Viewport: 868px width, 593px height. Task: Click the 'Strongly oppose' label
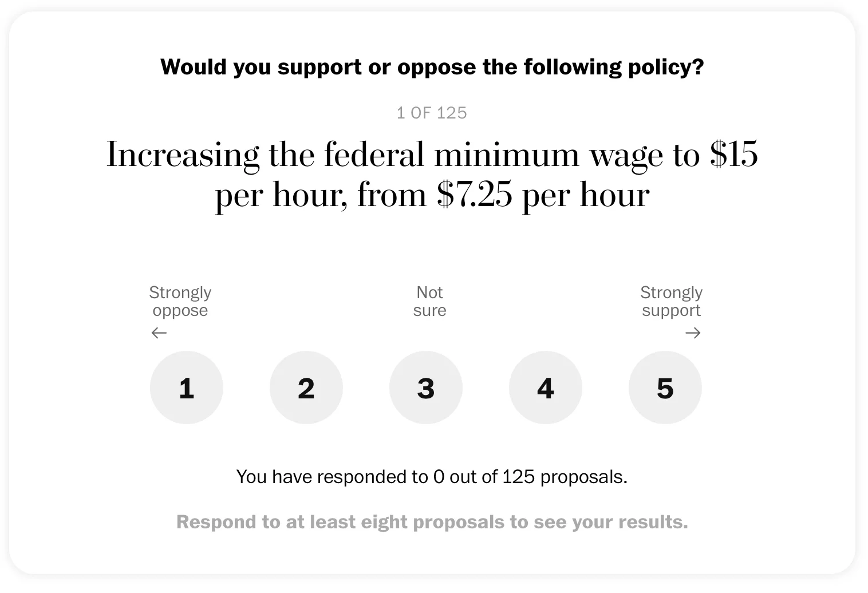click(x=180, y=301)
